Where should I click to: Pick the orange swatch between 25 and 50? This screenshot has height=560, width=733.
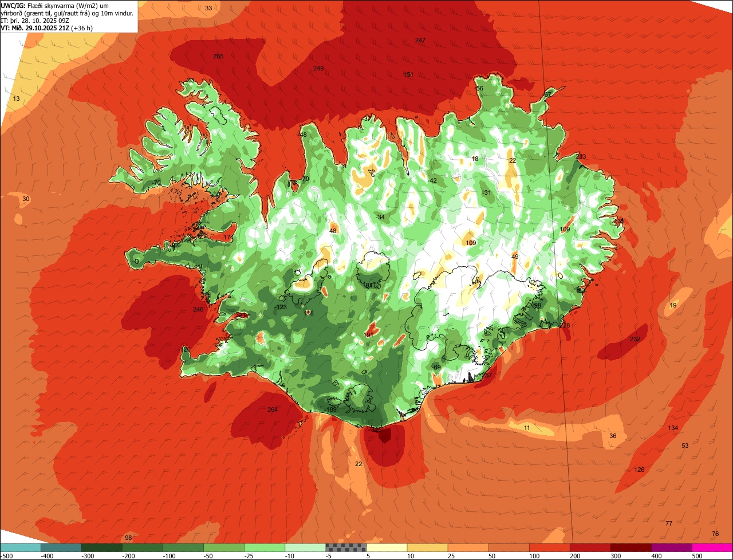click(x=467, y=548)
